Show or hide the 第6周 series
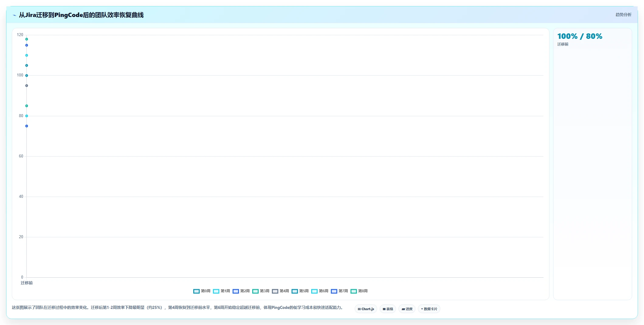The image size is (644, 325). pos(320,291)
